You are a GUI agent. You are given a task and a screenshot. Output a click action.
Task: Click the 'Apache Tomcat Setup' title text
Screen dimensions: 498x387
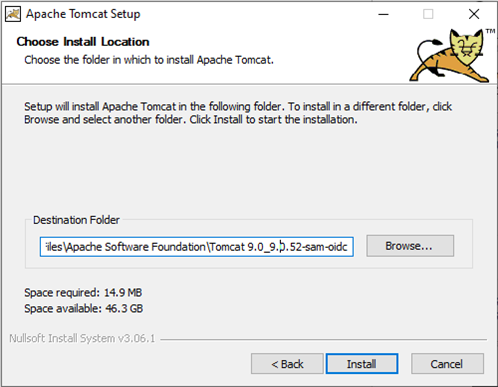(x=83, y=14)
